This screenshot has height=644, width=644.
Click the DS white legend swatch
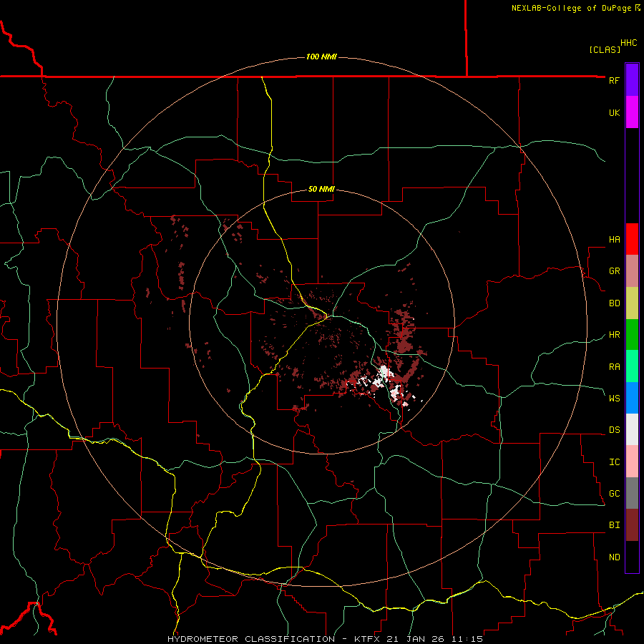point(632,429)
